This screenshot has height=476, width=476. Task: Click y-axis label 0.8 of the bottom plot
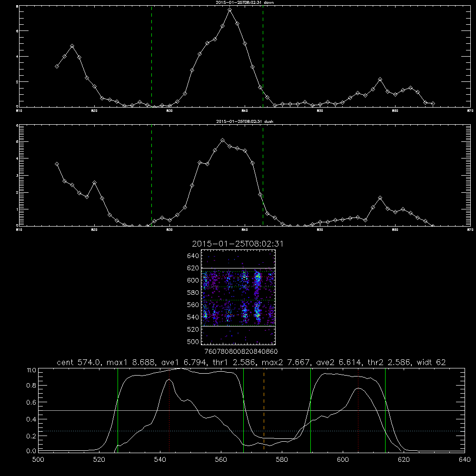31,386
